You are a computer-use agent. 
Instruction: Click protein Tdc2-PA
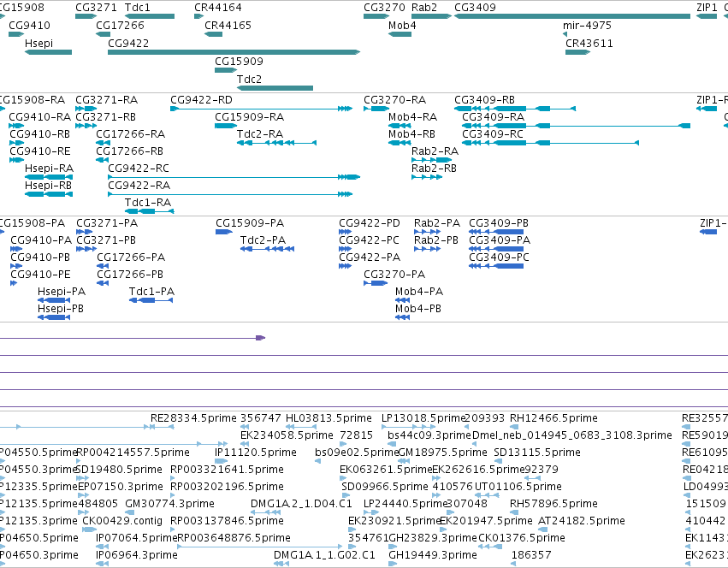[x=263, y=240]
